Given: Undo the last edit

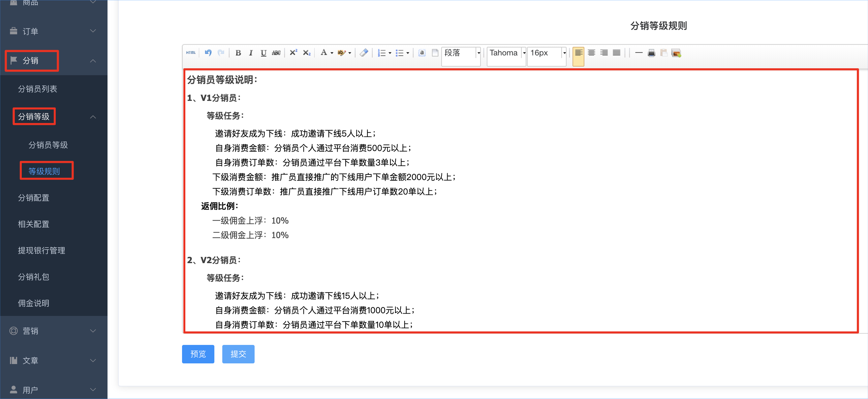Looking at the screenshot, I should [x=208, y=53].
